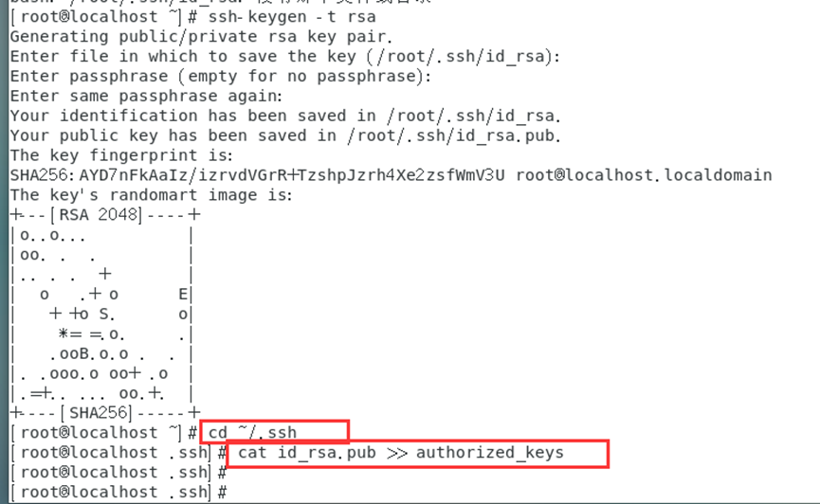Click the /root/.ssh/id_rsa path in save prompt
The width and height of the screenshot is (820, 504).
[x=460, y=56]
